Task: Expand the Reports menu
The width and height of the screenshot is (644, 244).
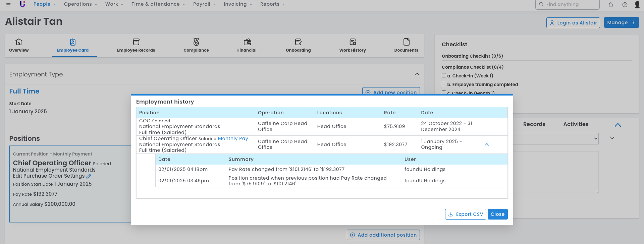Action: (x=272, y=4)
